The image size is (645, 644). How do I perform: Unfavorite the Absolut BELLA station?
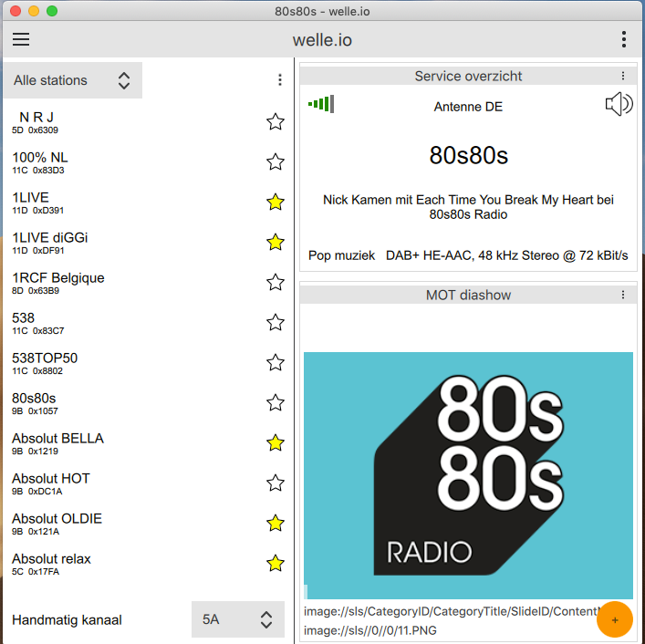[x=276, y=443]
